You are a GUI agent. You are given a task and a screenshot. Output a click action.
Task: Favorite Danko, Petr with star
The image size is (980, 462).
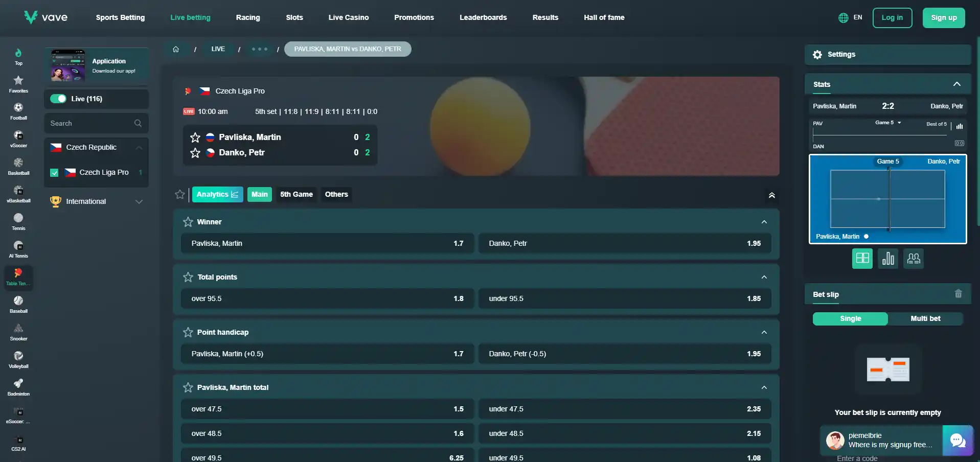click(x=195, y=153)
